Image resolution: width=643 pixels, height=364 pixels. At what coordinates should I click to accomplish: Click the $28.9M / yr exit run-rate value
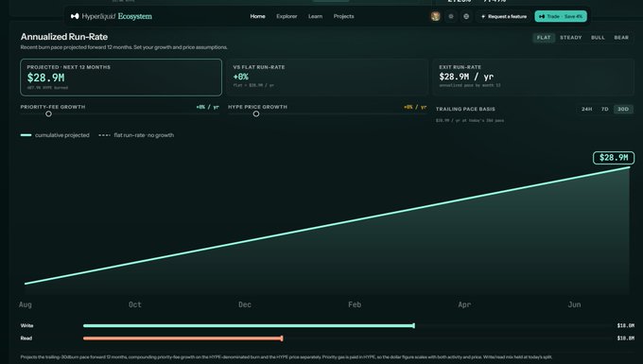tap(466, 77)
